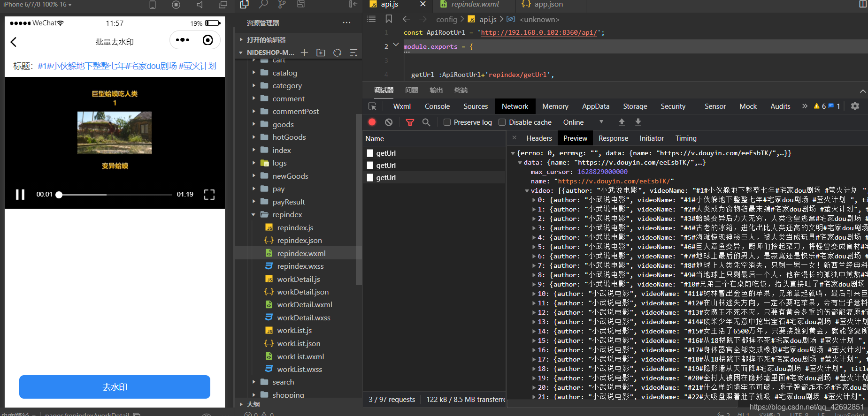Open the source control icon in sidebar
Image resolution: width=868 pixels, height=416 pixels.
click(282, 4)
